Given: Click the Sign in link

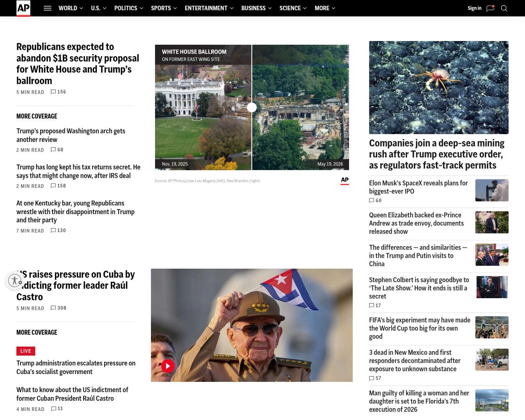Looking at the screenshot, I should tap(475, 8).
